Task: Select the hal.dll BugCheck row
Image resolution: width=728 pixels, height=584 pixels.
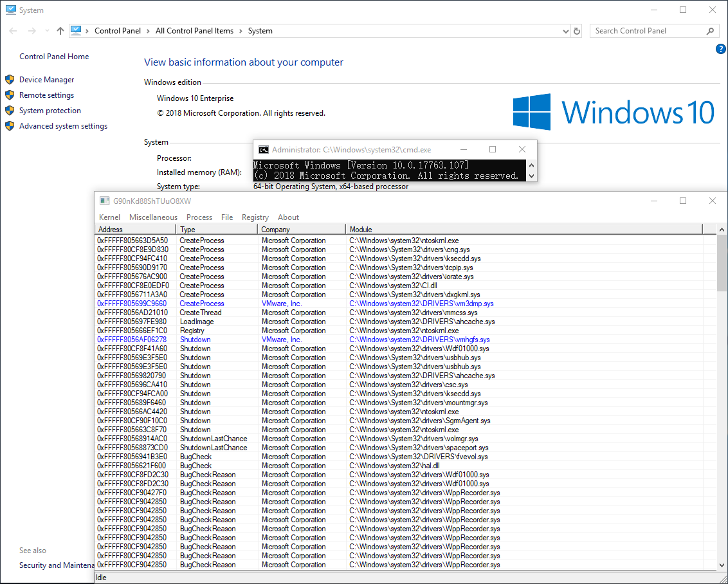Action: click(406, 466)
